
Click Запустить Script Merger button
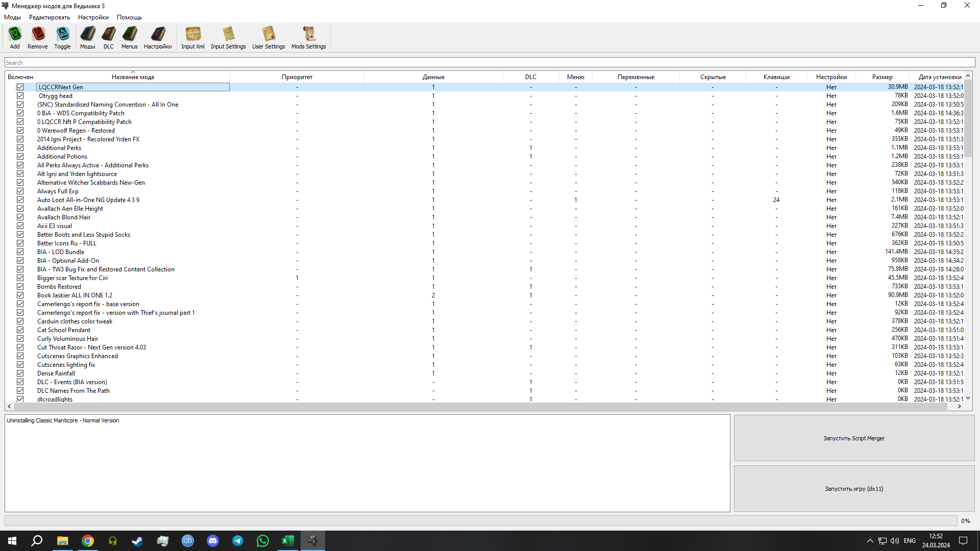854,438
